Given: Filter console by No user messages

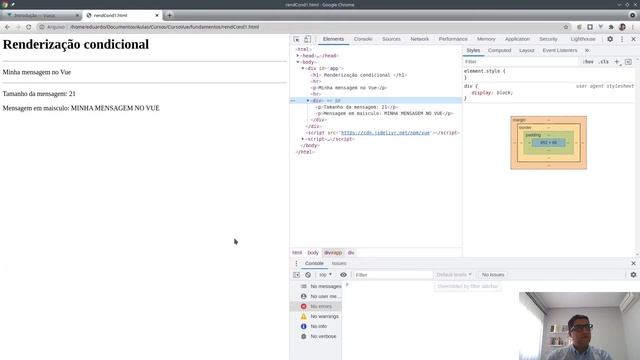Looking at the screenshot, I should click(x=316, y=296).
